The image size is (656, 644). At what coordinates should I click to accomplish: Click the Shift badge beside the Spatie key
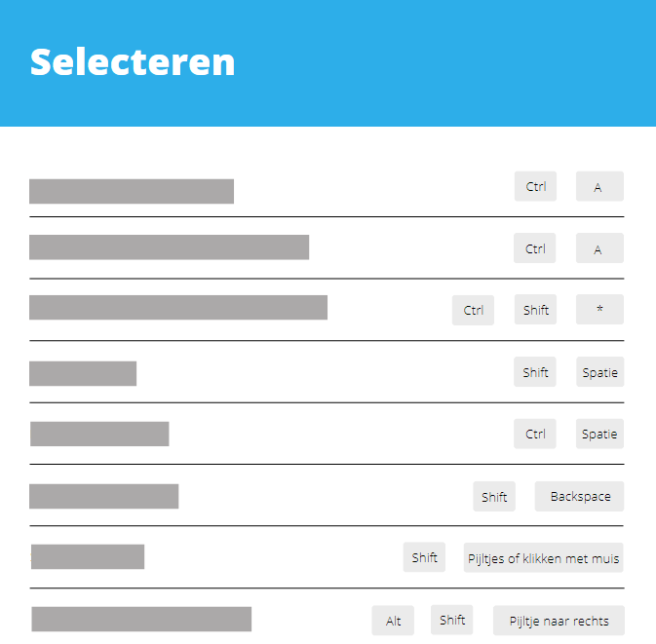535,372
